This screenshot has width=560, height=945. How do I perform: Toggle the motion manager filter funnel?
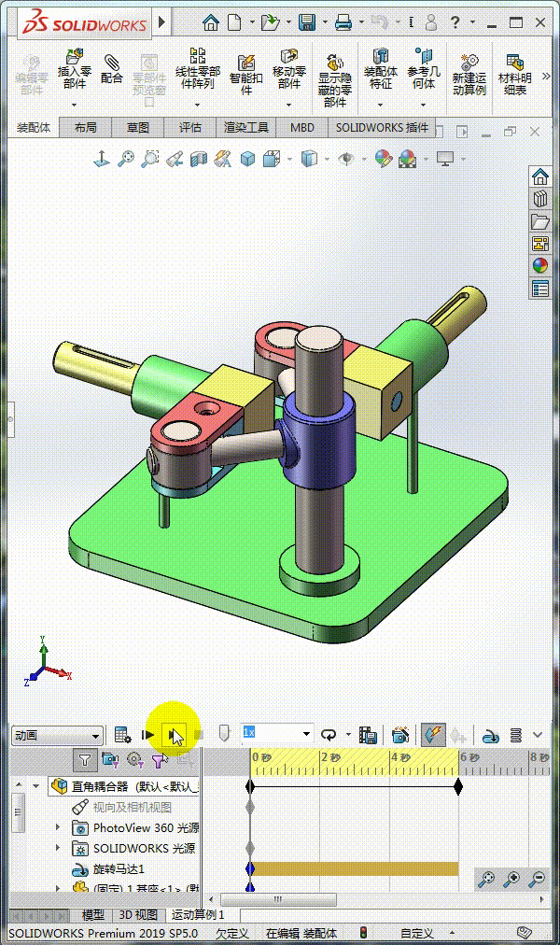(85, 761)
